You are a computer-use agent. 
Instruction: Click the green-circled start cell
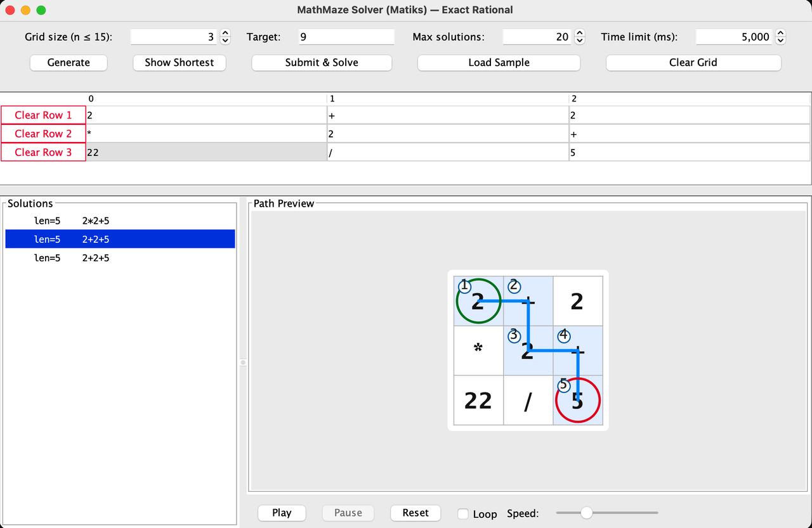478,301
